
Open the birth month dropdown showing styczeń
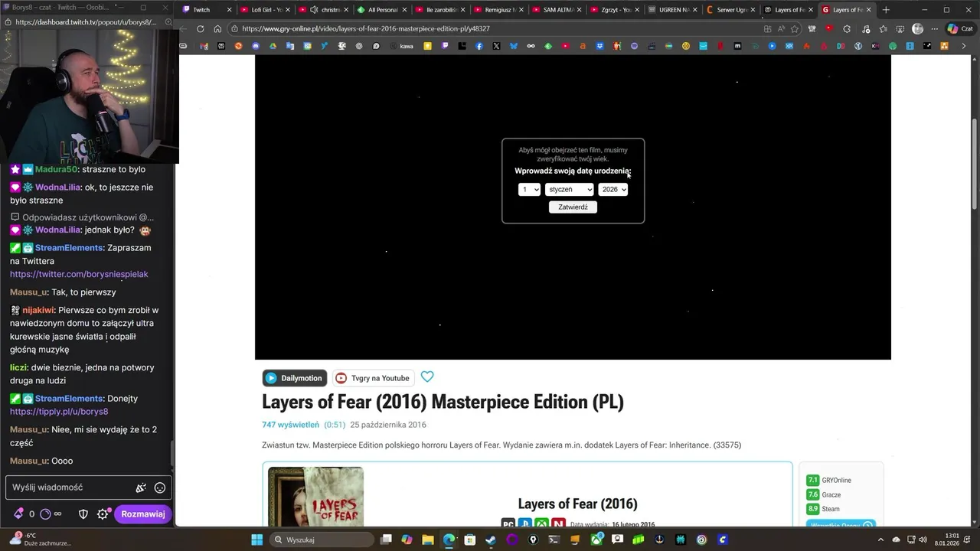click(x=570, y=189)
